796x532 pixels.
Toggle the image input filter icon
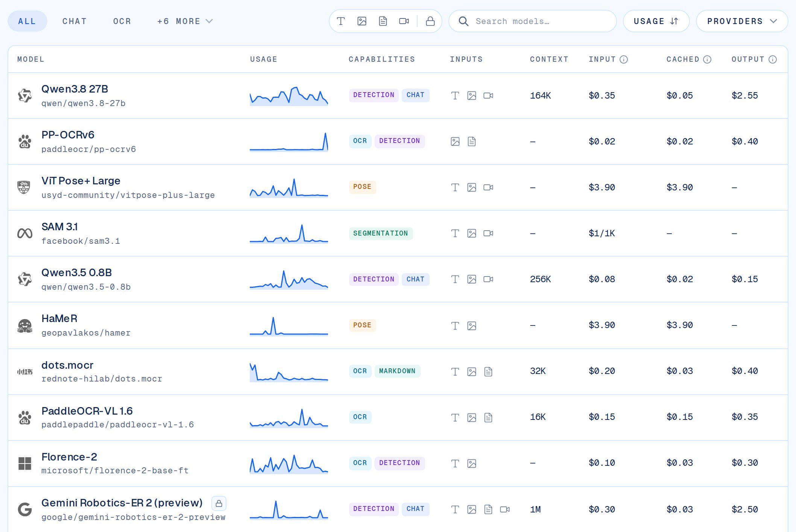click(362, 21)
